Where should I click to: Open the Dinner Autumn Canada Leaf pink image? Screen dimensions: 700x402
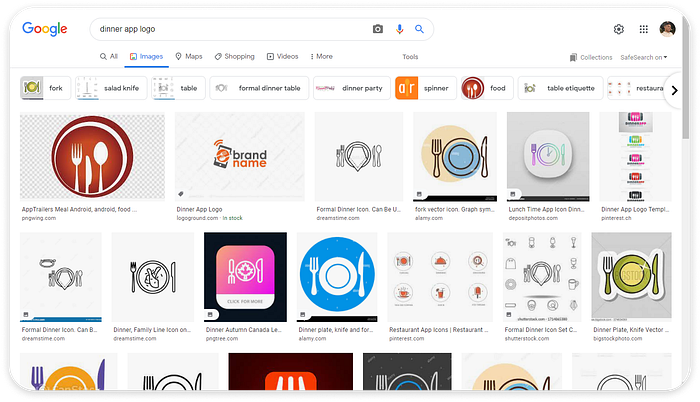(x=245, y=277)
